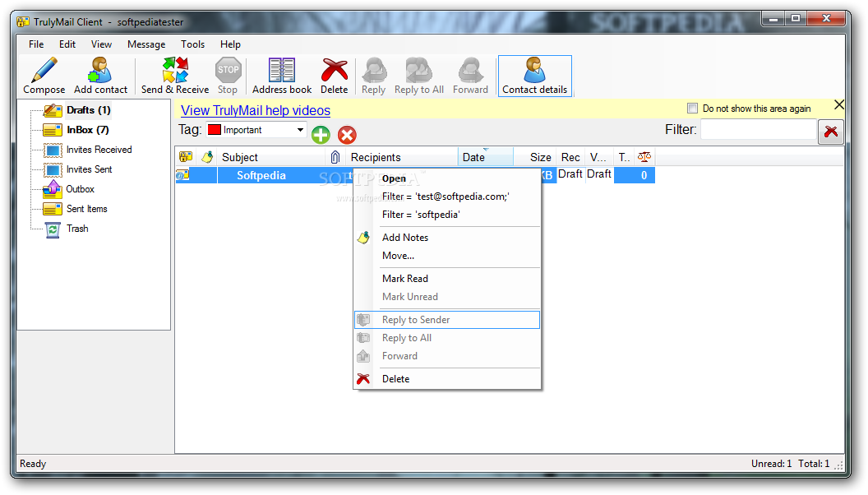Choose Filter = 'test@softpedia.com;'
The image size is (868, 495).
[x=447, y=197]
